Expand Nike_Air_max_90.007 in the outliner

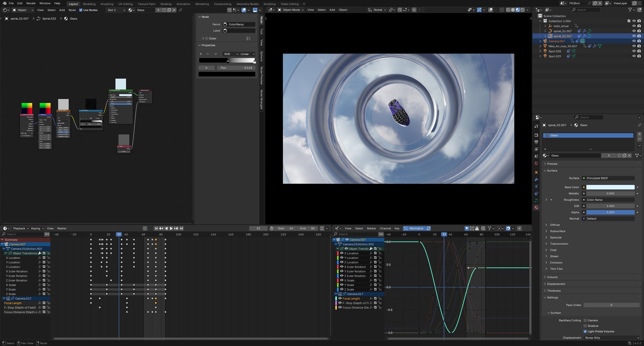(540, 46)
